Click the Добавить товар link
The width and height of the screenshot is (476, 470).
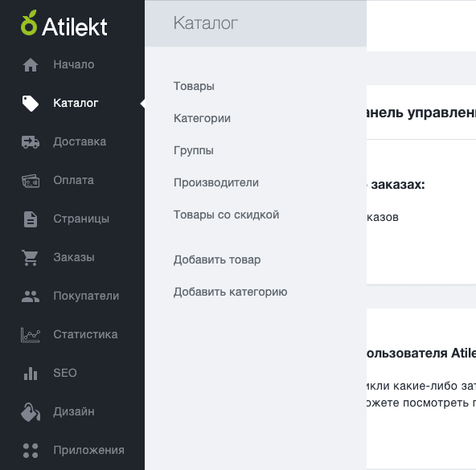[217, 260]
